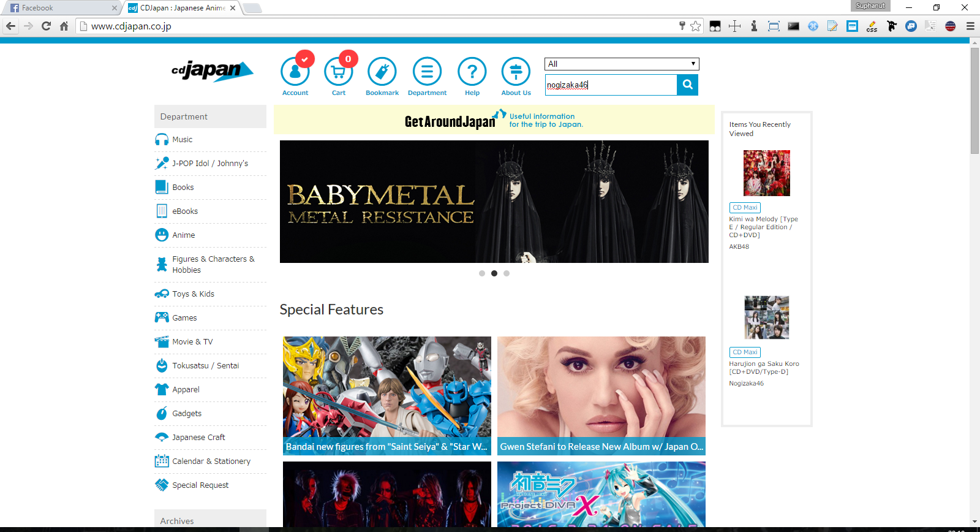
Task: Click the AKB48 artist text
Action: click(x=739, y=246)
